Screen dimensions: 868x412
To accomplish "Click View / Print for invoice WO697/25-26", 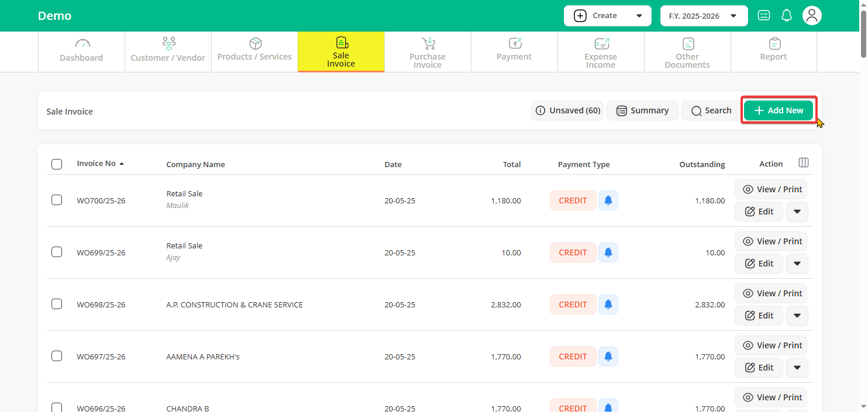I will 771,345.
